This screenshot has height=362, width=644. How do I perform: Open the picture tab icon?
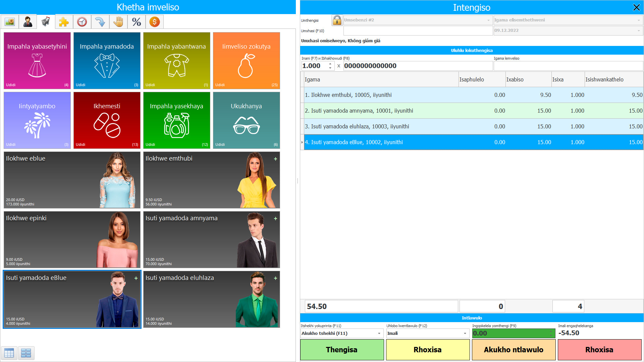pos(10,22)
